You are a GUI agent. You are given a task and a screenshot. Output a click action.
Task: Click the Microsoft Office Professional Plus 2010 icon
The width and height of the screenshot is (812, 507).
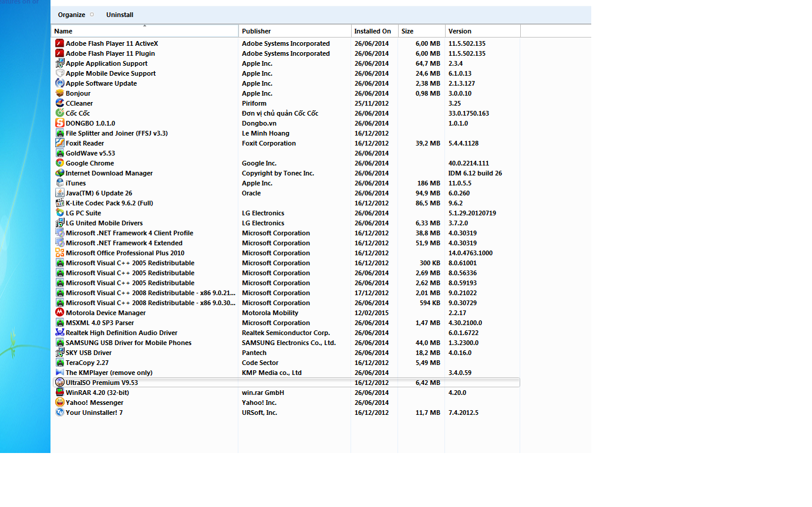tap(59, 253)
